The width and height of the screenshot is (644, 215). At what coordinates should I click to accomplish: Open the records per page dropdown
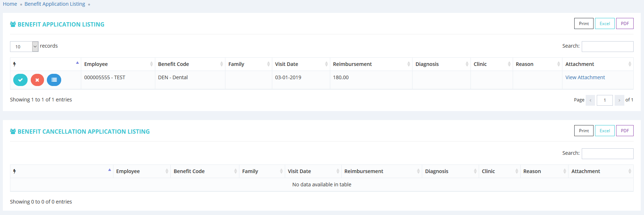24,47
